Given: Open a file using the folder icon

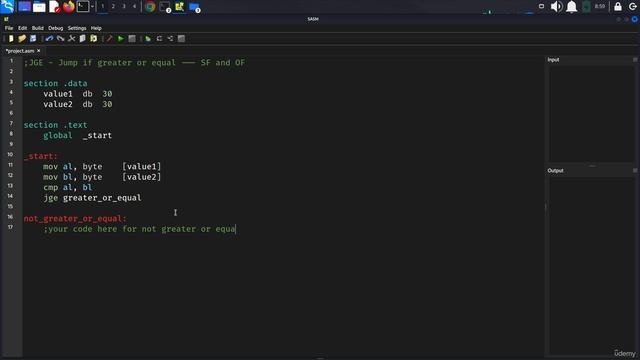Looking at the screenshot, I should click(x=22, y=38).
